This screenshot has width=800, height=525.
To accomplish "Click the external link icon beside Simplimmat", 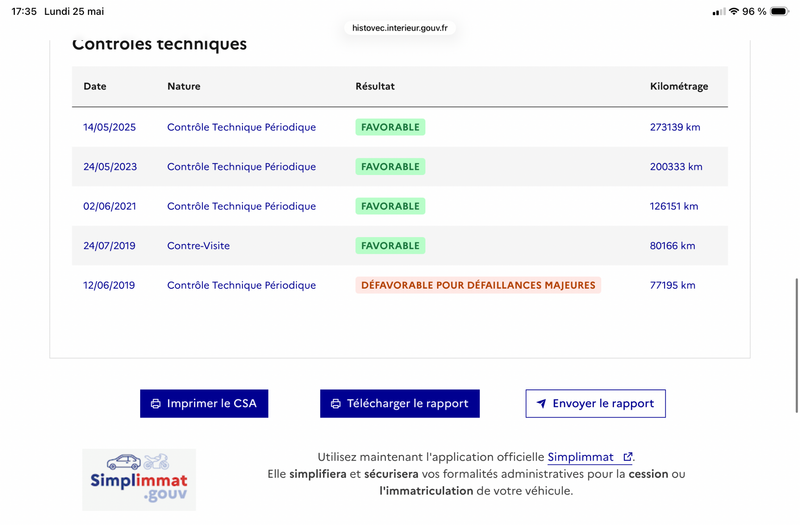I will 628,457.
